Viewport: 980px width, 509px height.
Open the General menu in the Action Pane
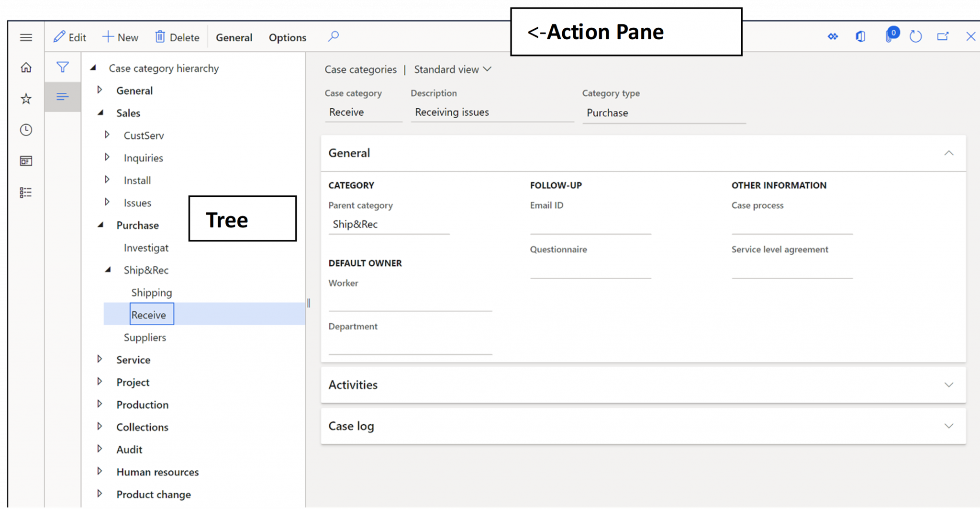click(234, 37)
